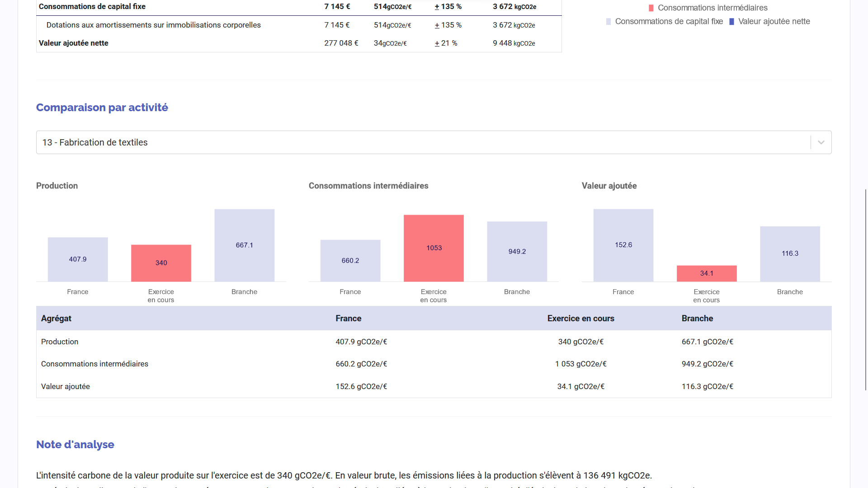Click the '277 048 €' amount
Screen dimensions: 868x488
pyautogui.click(x=341, y=43)
